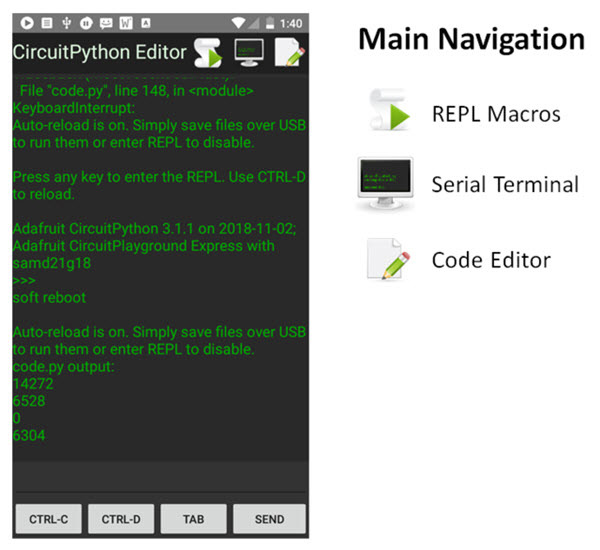Switch to Serial Terminal in app toolbar

click(249, 52)
